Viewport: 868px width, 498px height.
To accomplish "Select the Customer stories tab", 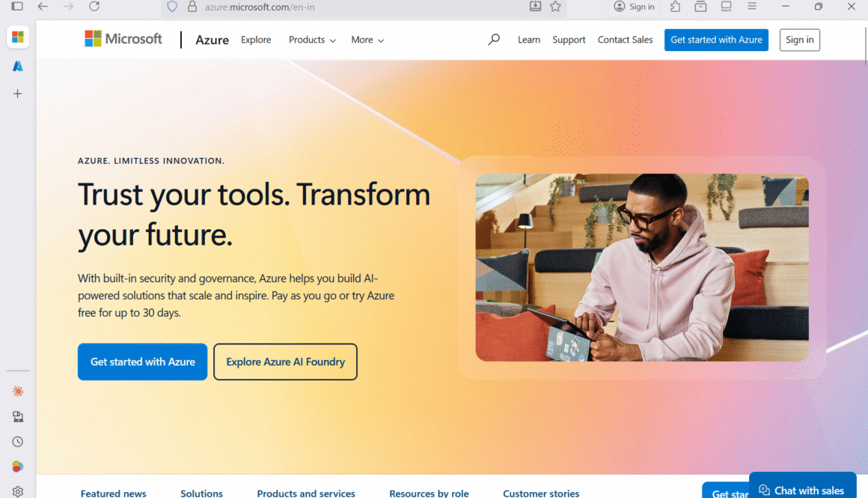I will click(541, 493).
